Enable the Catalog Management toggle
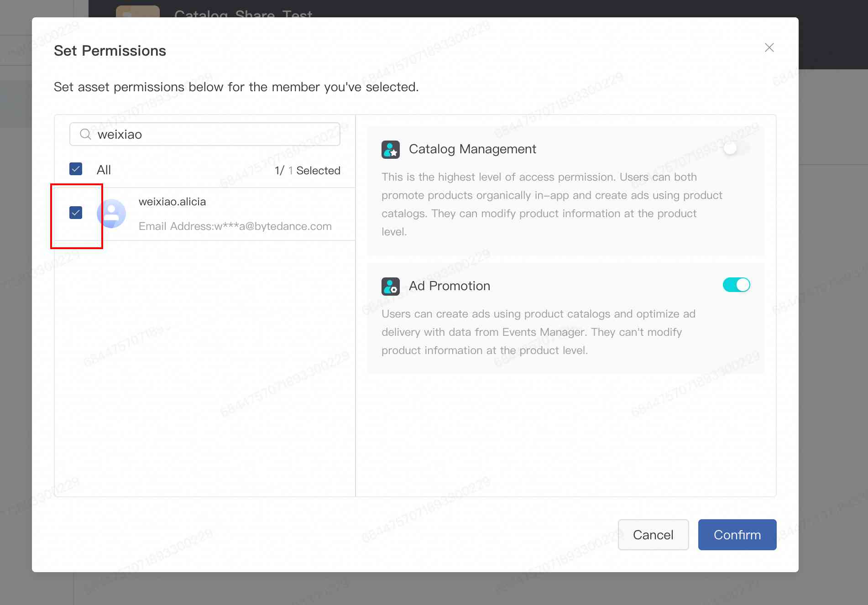 [x=736, y=148]
